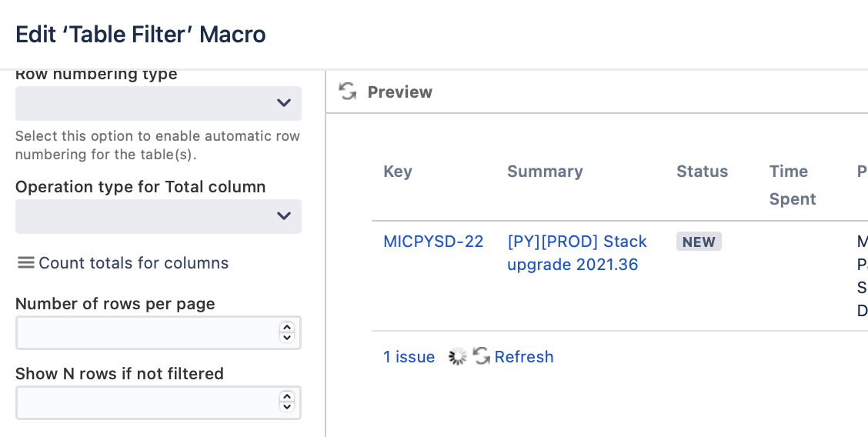Screen dimensions: 868x437
Task: Open the Stack upgrade 2021.36 summary link
Action: click(577, 253)
